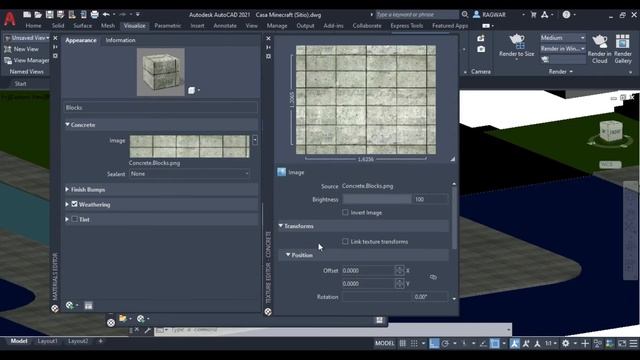Switch to the Solid ribbon tab
The image size is (640, 360).
(58, 26)
